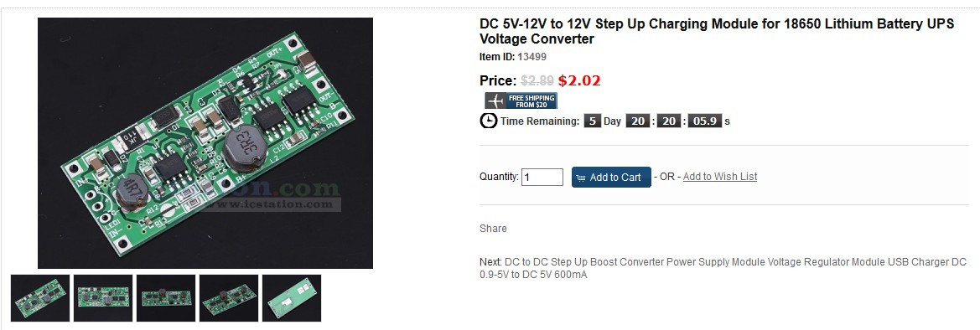
Task: Click the seconds countdown box 05.9
Action: 705,121
